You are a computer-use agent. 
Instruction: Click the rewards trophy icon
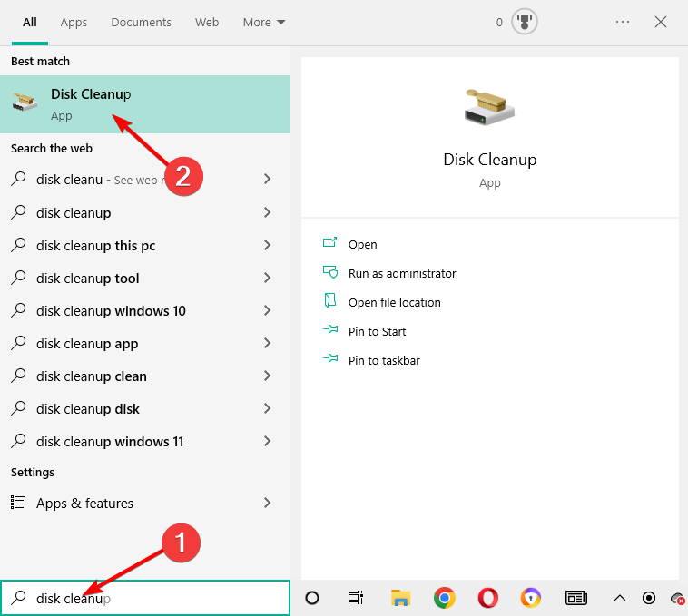tap(524, 22)
